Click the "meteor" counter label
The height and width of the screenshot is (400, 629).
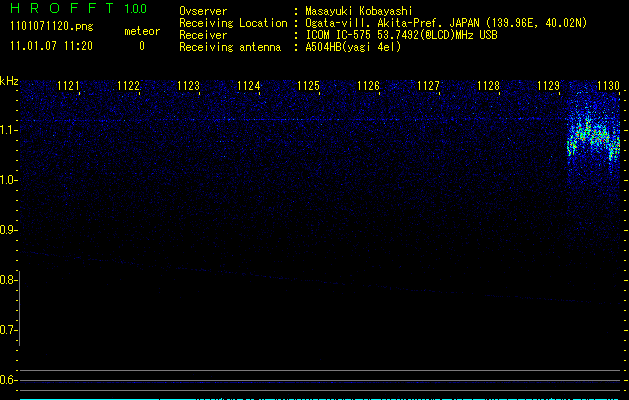[142, 31]
